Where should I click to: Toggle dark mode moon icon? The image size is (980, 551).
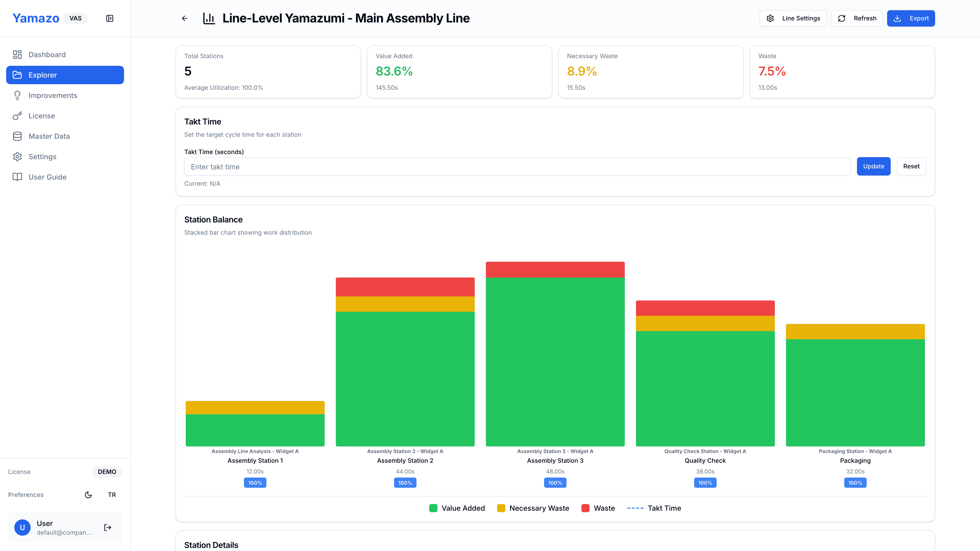click(88, 495)
